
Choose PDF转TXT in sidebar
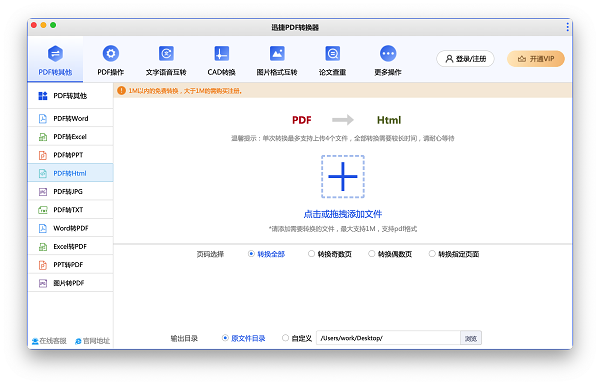(70, 210)
